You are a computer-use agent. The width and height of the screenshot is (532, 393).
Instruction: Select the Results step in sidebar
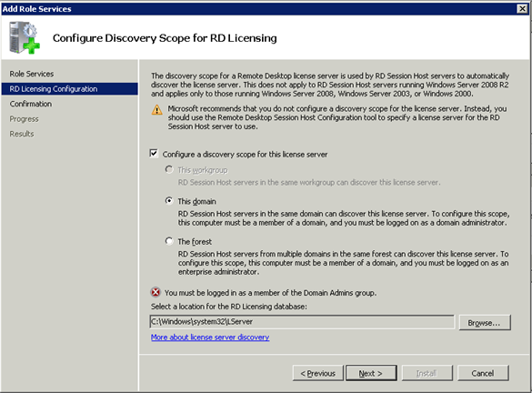click(x=22, y=134)
